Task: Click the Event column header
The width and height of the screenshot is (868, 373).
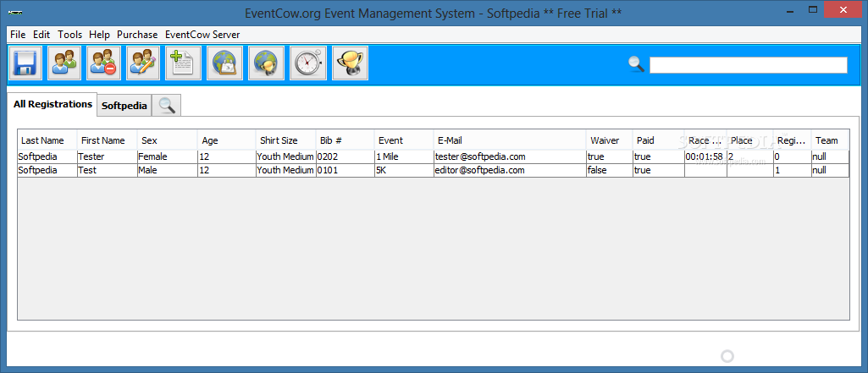Action: (x=404, y=140)
